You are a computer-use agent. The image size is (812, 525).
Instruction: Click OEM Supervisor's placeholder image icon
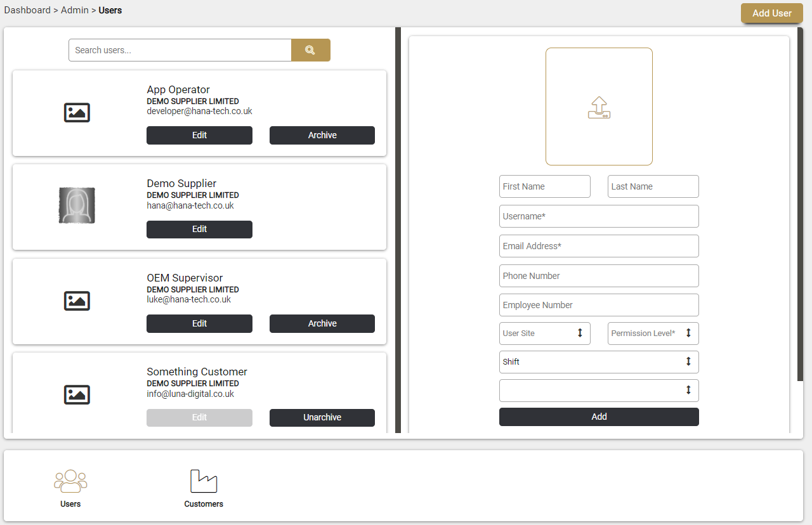coord(77,301)
